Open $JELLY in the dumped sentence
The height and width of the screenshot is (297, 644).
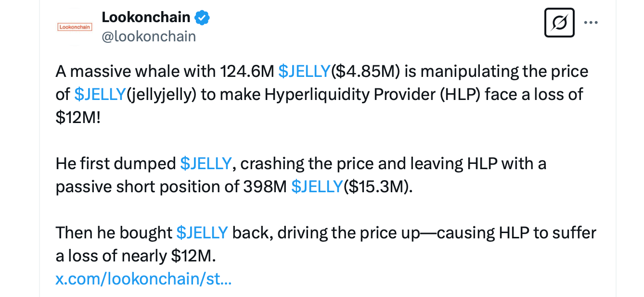(x=206, y=163)
